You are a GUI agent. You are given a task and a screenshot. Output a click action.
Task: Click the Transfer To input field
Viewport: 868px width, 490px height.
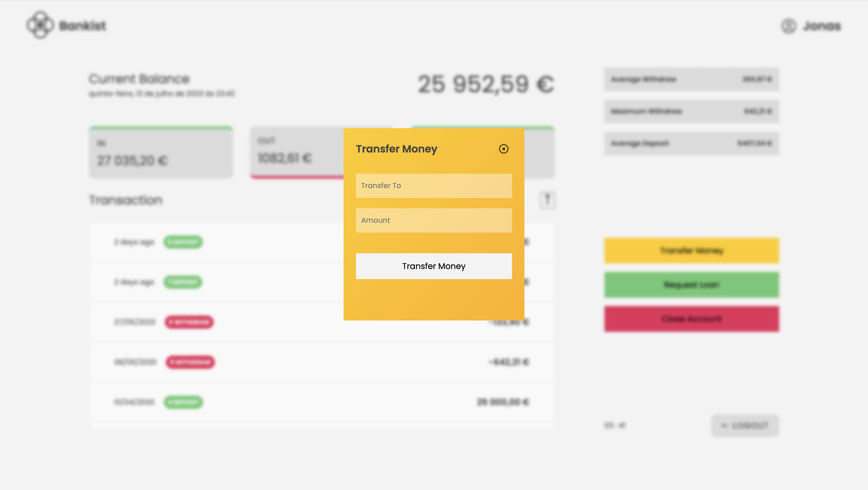coord(434,186)
